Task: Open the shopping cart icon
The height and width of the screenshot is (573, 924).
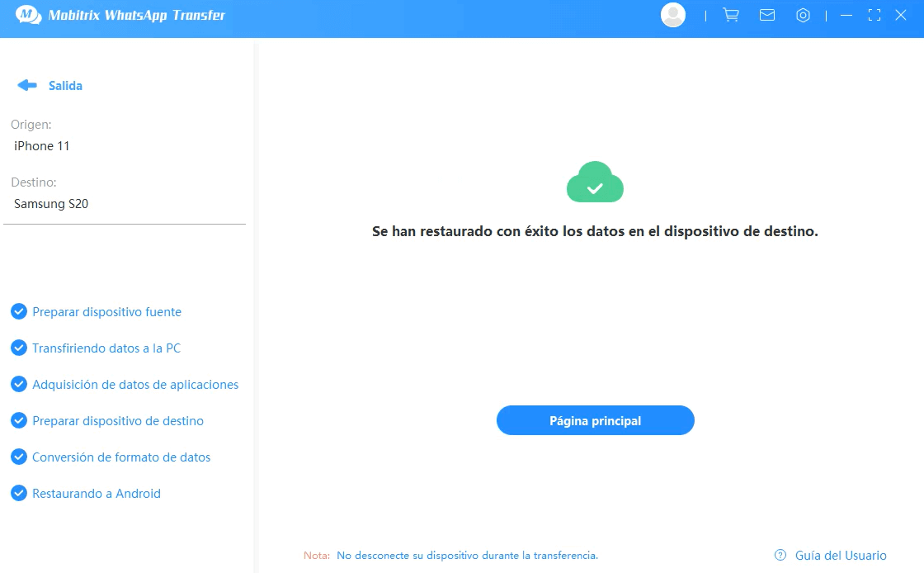Action: pos(730,15)
